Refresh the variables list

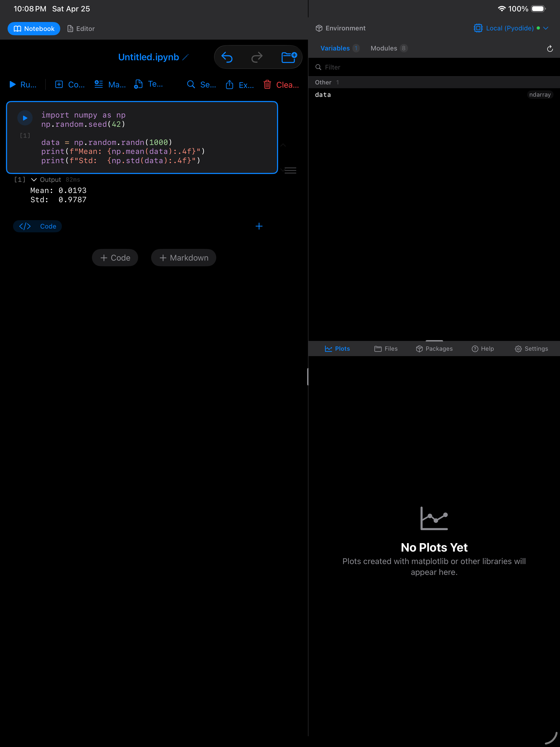pos(550,49)
